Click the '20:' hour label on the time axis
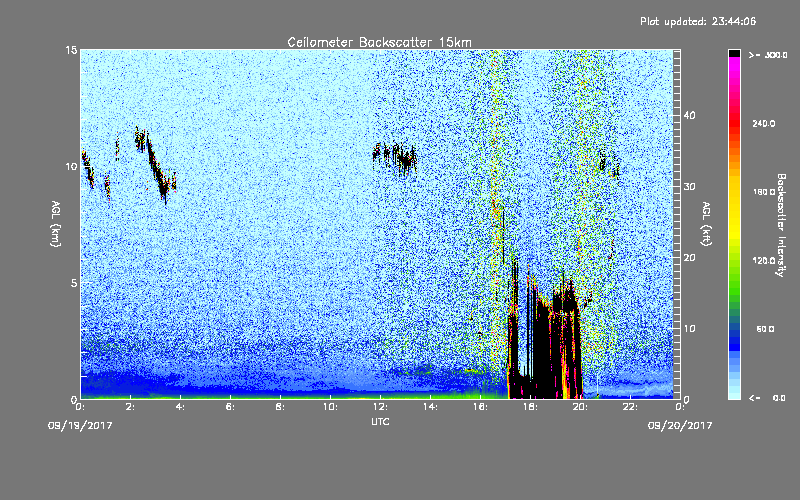Viewport: 800px width, 500px height. [x=581, y=407]
